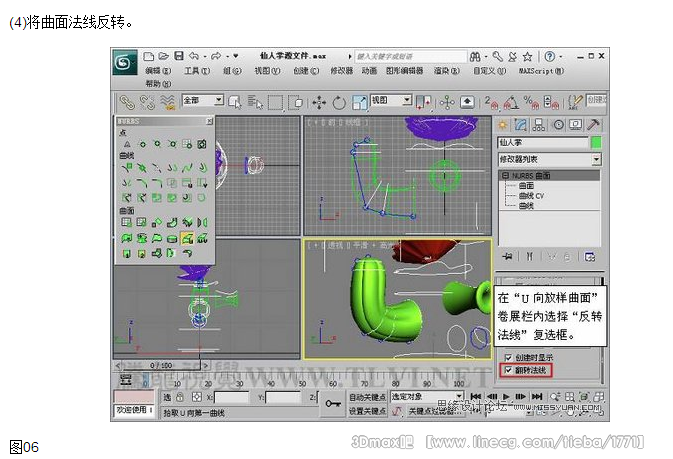The height and width of the screenshot is (459, 673).
Task: Click the Go to End playback button
Action: pos(537,396)
